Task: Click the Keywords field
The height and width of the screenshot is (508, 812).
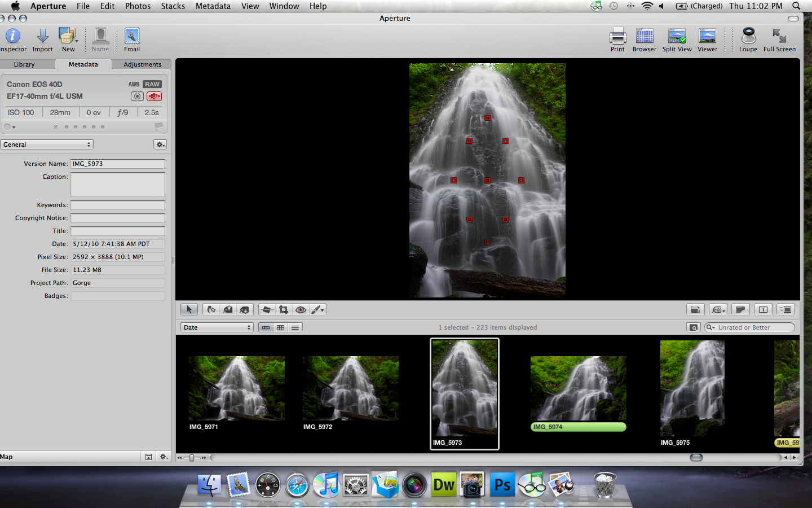Action: coord(118,205)
